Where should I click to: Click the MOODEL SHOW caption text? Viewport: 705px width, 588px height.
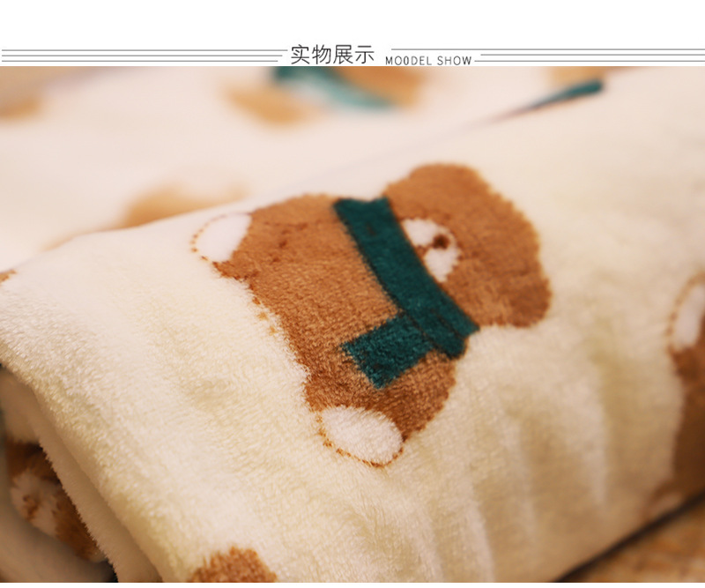point(428,61)
